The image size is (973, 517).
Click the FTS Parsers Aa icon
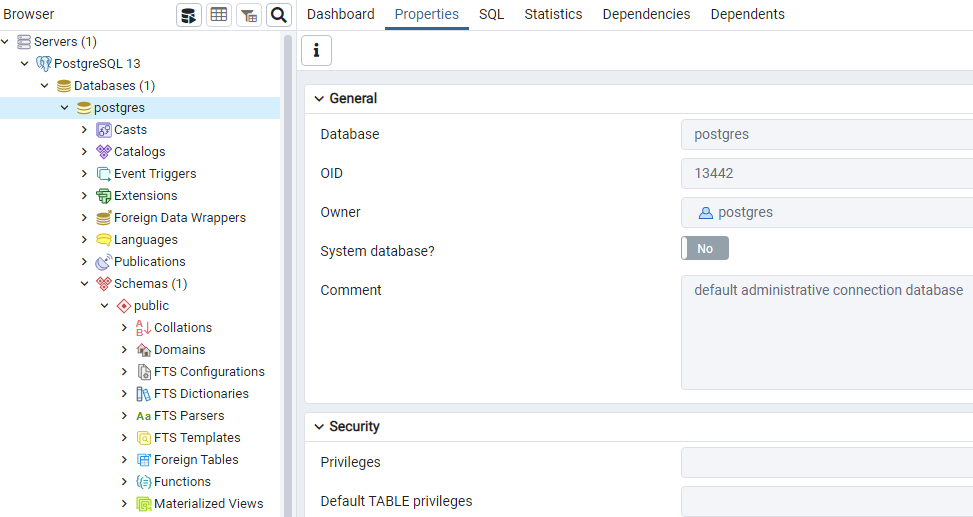(143, 416)
